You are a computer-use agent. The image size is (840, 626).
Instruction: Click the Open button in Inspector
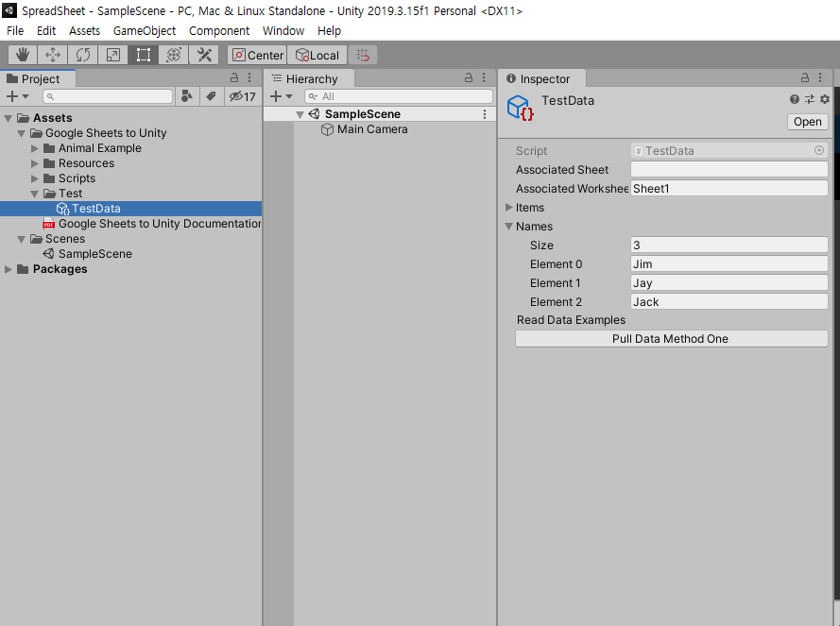[x=807, y=122]
